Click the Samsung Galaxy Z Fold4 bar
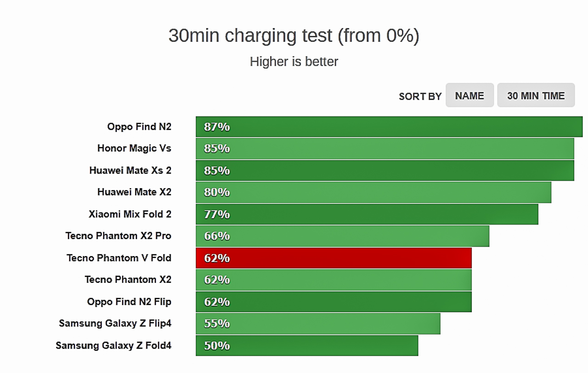This screenshot has height=373, width=588. coord(307,345)
